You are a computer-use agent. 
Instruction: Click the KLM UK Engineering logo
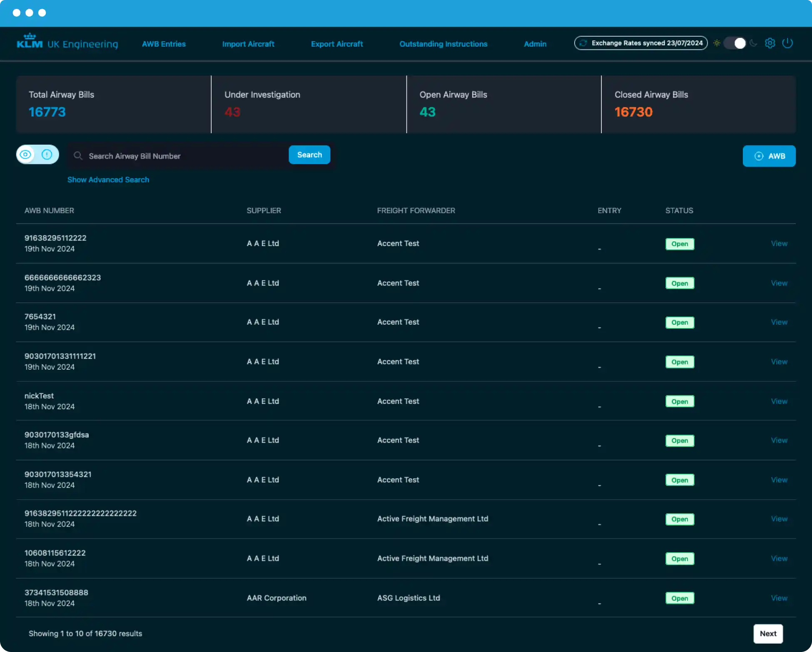[67, 42]
